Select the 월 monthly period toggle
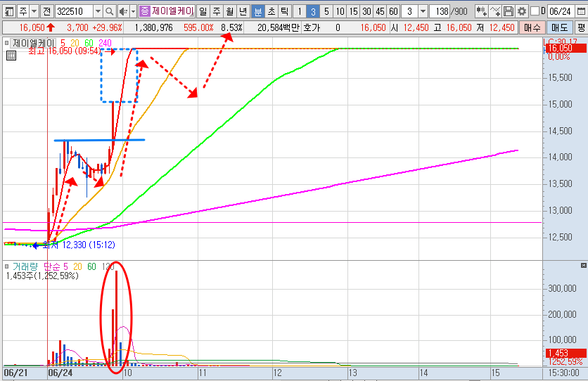The image size is (588, 381). click(x=230, y=11)
